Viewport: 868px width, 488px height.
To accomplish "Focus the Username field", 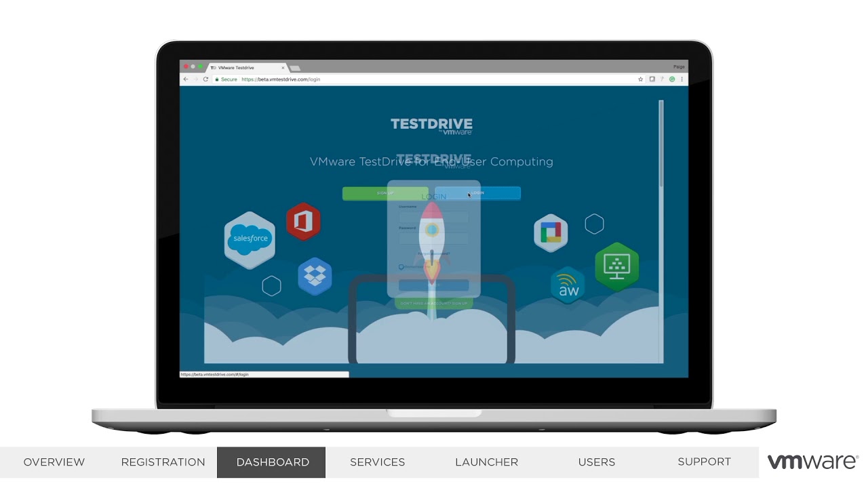I will (x=433, y=217).
